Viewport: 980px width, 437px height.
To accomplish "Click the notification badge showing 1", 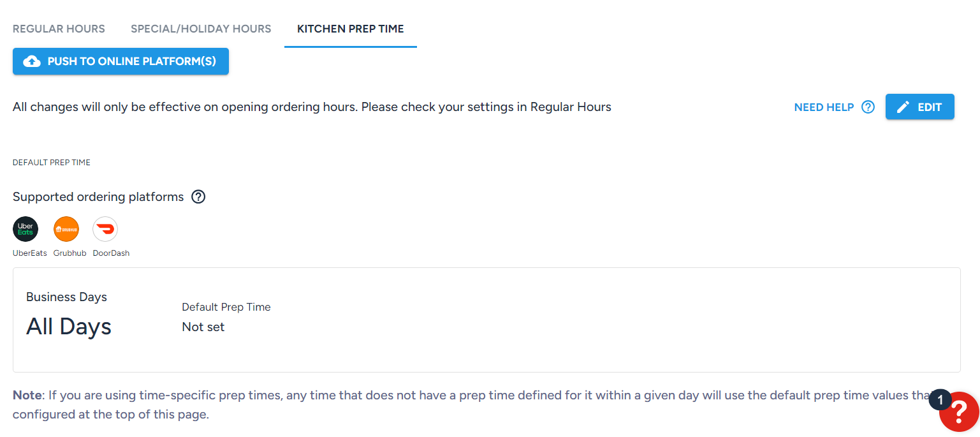I will coord(940,399).
